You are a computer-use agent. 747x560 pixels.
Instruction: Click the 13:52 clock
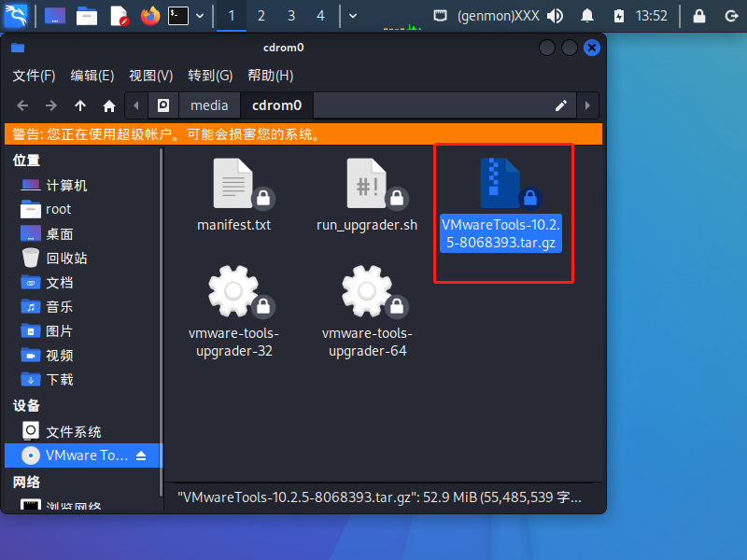coord(651,16)
